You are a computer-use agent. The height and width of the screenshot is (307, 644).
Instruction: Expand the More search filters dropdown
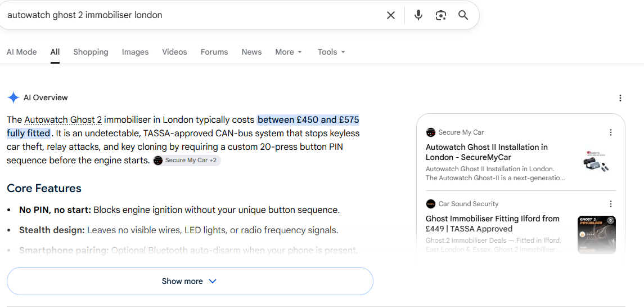289,52
